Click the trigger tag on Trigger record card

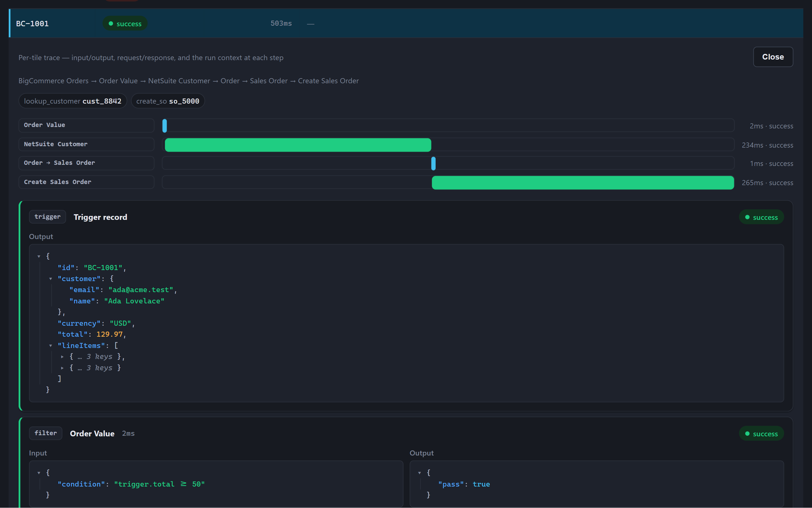coord(47,217)
